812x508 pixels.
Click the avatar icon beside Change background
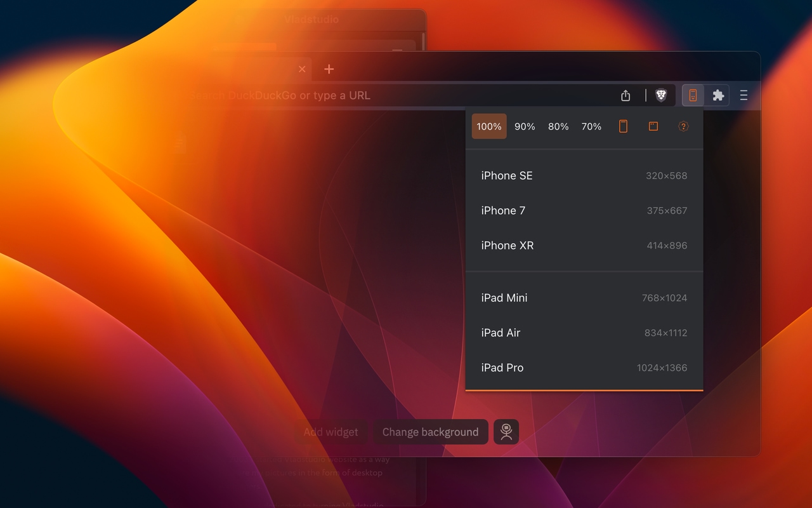coord(506,432)
